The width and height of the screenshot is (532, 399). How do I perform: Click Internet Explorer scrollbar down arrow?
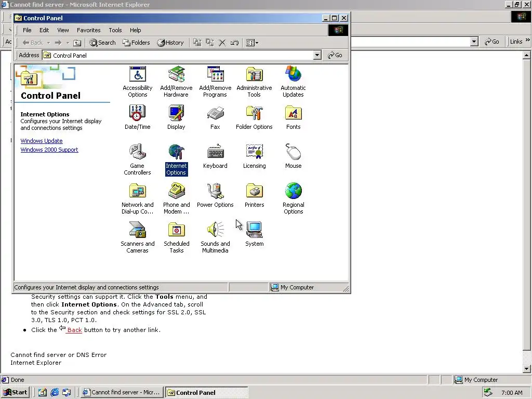pyautogui.click(x=527, y=369)
